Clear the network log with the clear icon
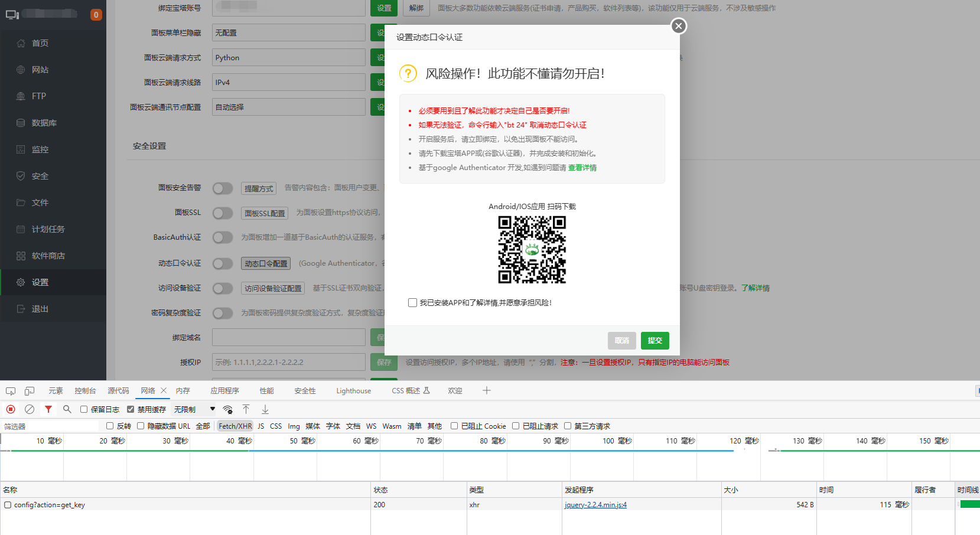Image resolution: width=980 pixels, height=535 pixels. [30, 409]
